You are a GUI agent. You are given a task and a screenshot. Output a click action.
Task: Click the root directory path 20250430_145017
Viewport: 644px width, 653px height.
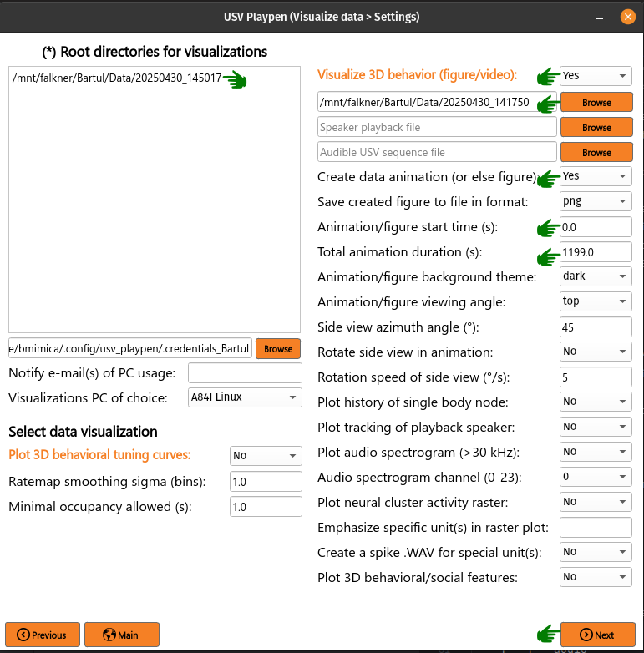(x=117, y=78)
